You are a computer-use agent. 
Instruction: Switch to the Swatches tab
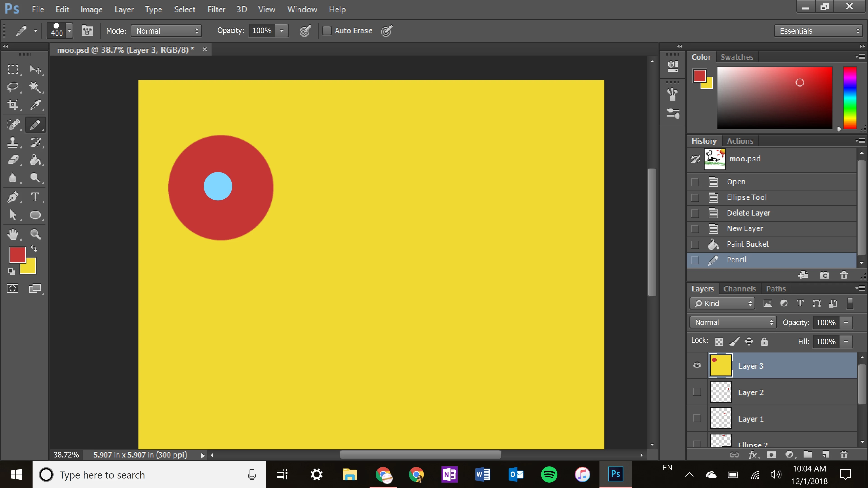click(737, 57)
